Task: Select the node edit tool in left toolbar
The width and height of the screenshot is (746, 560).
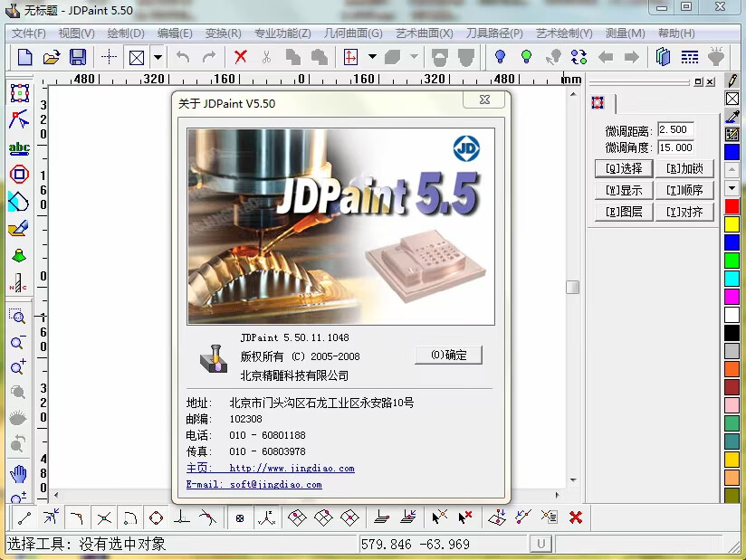Action: pyautogui.click(x=19, y=119)
